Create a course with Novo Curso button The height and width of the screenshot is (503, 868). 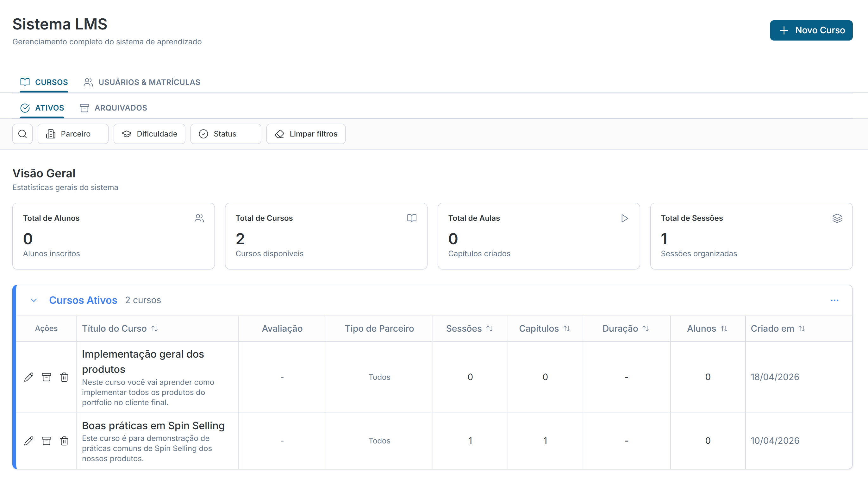coord(811,30)
